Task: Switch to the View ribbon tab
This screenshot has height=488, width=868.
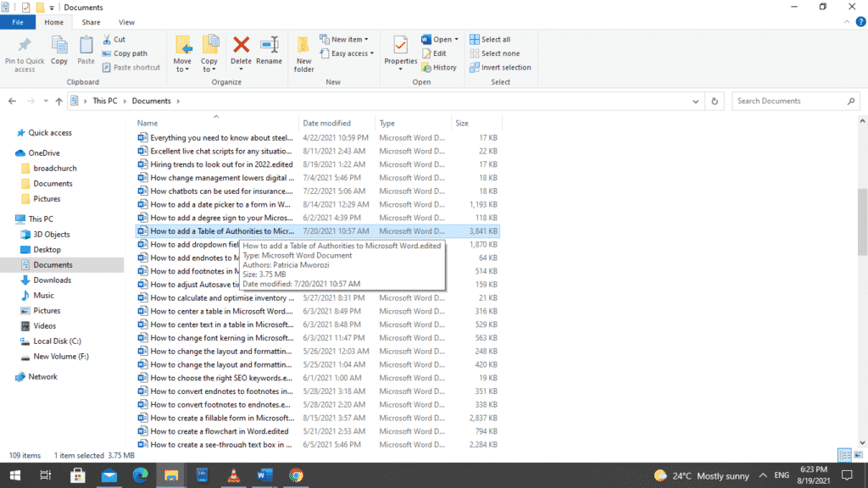Action: click(x=127, y=22)
